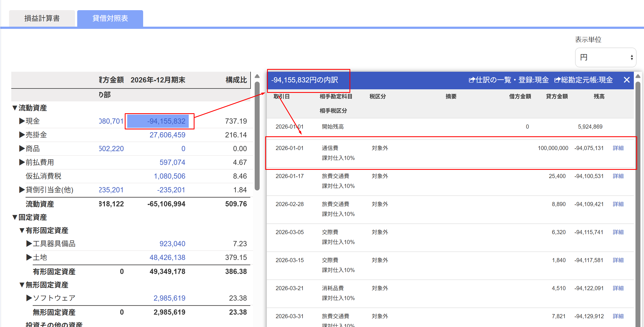Click the 売掛金 balance 27,606,459
The height and width of the screenshot is (327, 644).
[x=167, y=135]
